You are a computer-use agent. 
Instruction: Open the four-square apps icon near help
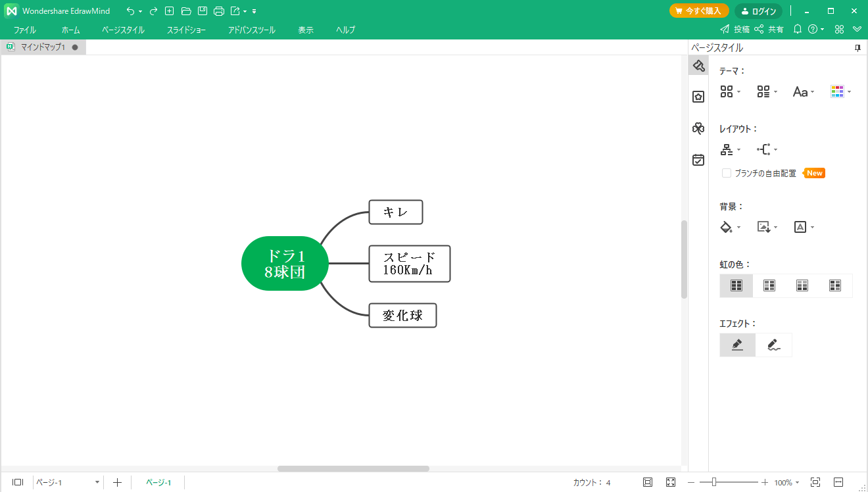tap(839, 29)
